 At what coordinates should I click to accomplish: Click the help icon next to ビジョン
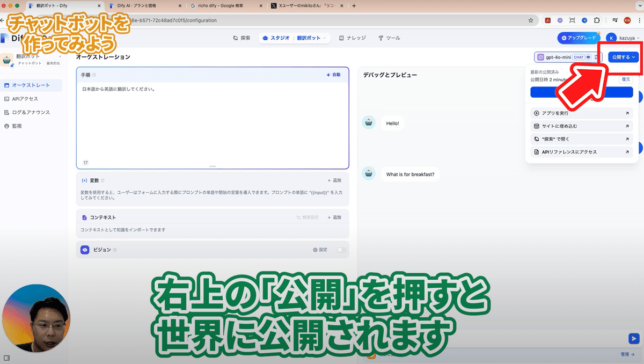(x=115, y=250)
